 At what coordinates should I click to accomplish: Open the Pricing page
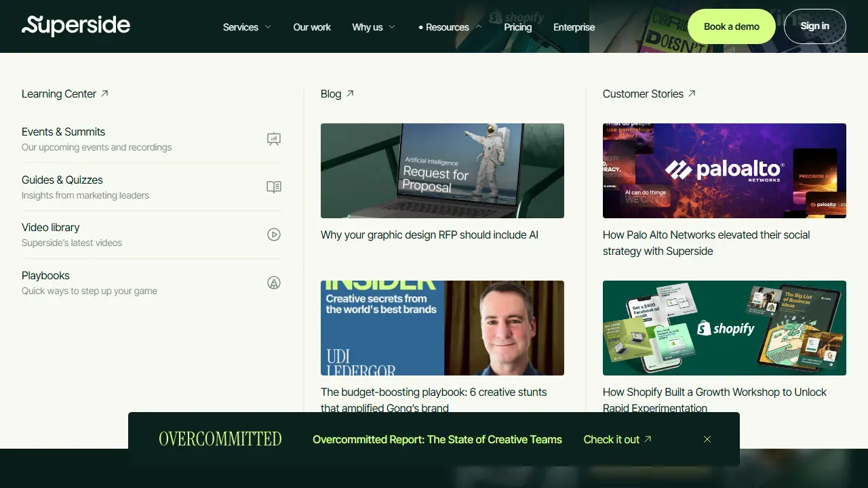point(518,27)
